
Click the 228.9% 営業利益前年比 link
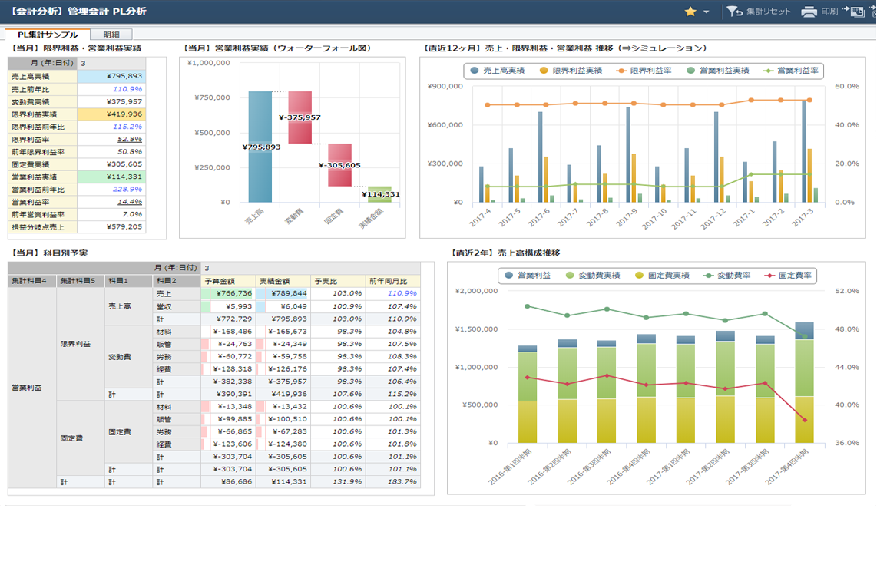click(127, 190)
